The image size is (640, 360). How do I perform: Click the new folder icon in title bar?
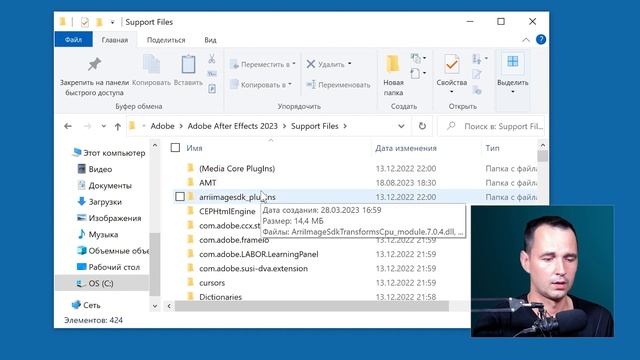[99, 22]
